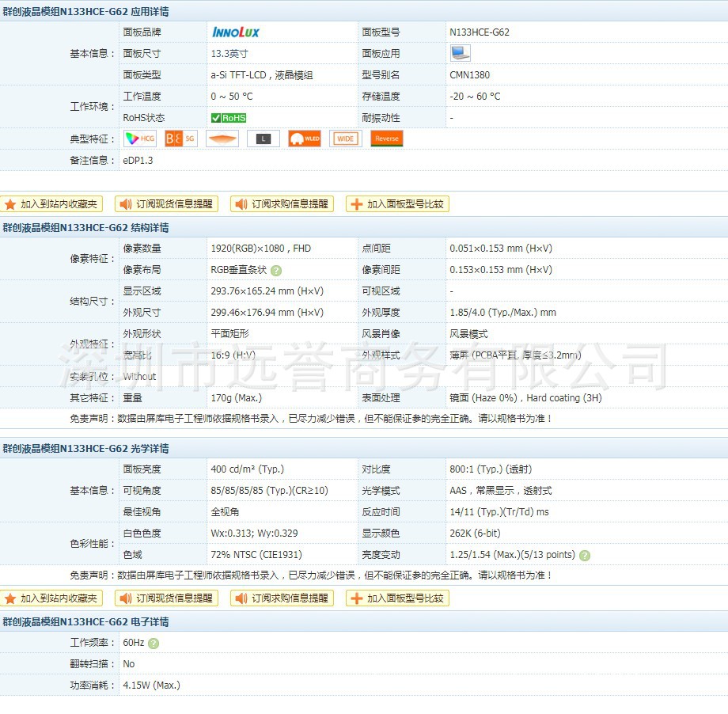Click power consumption 4.15W (Max.)
This screenshot has width=728, height=714.
click(x=151, y=686)
